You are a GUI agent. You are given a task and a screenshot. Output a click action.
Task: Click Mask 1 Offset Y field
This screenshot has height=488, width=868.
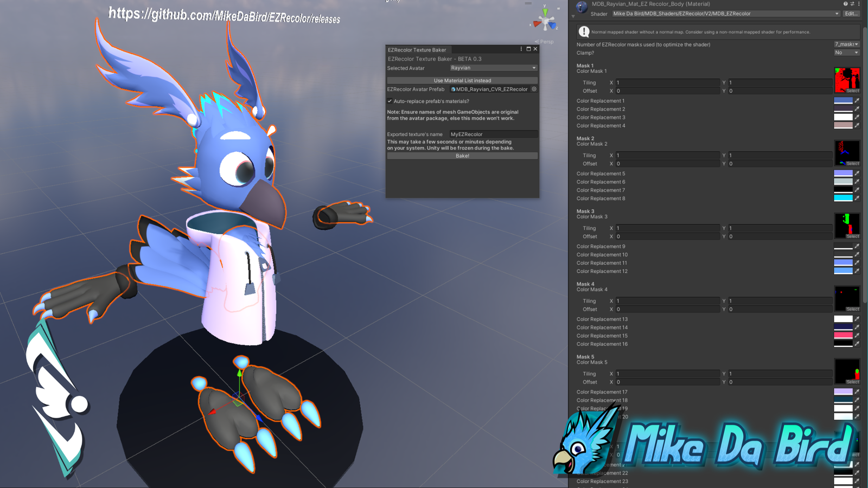[780, 91]
